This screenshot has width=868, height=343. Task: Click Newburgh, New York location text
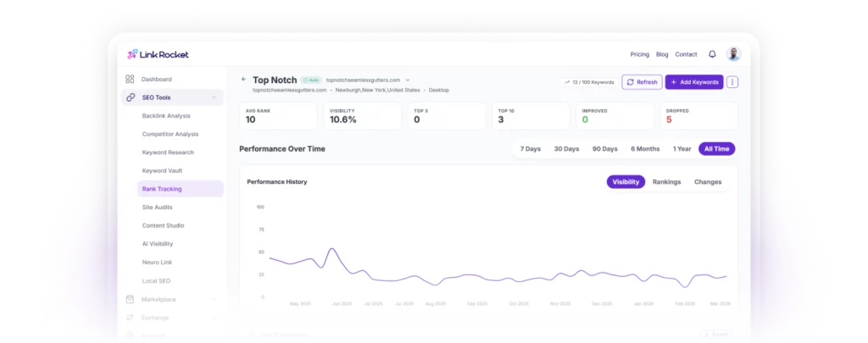click(x=379, y=90)
